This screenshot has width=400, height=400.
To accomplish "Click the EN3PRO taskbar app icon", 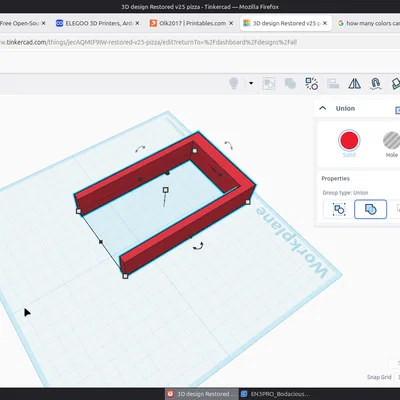I will click(x=244, y=394).
